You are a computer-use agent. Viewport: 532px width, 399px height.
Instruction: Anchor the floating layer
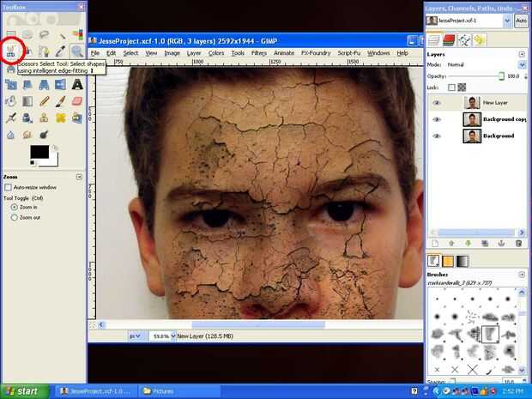pyautogui.click(x=501, y=244)
